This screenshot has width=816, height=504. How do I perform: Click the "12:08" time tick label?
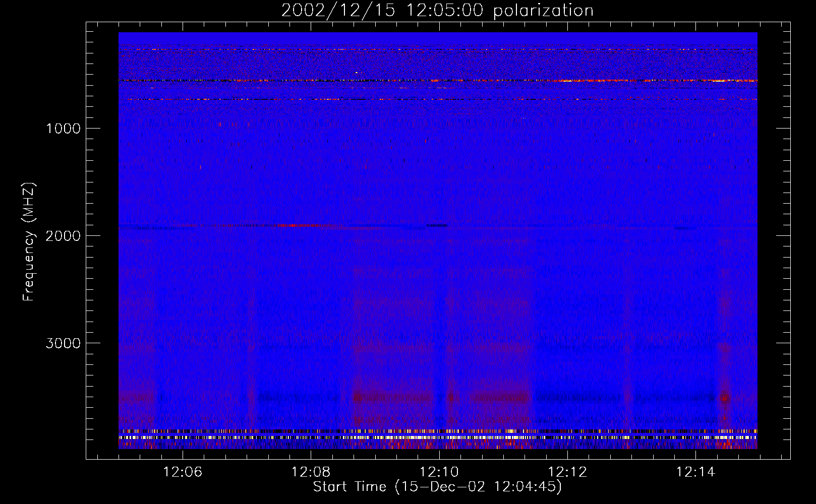(x=311, y=472)
